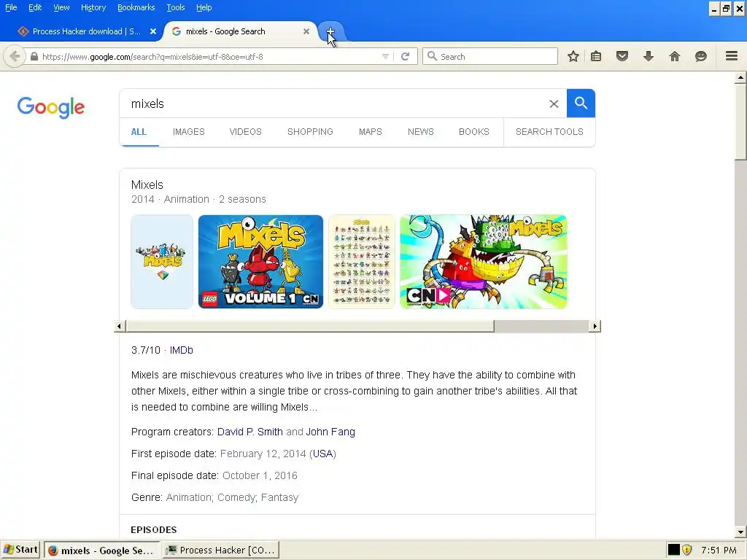This screenshot has width=747, height=560.
Task: Save page to Pocket icon
Action: [622, 57]
